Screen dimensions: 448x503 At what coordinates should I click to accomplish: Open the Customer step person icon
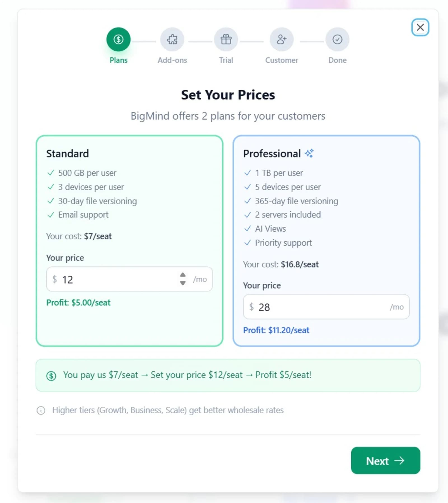point(281,39)
